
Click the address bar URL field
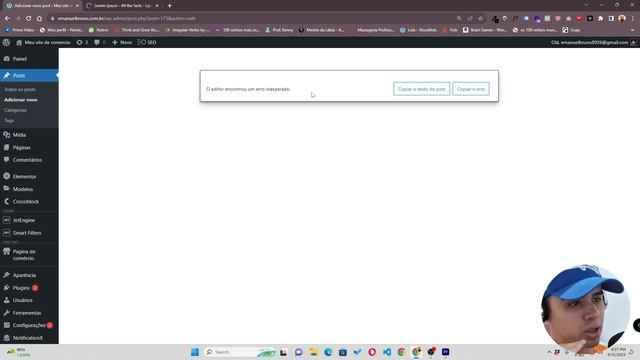pos(253,18)
